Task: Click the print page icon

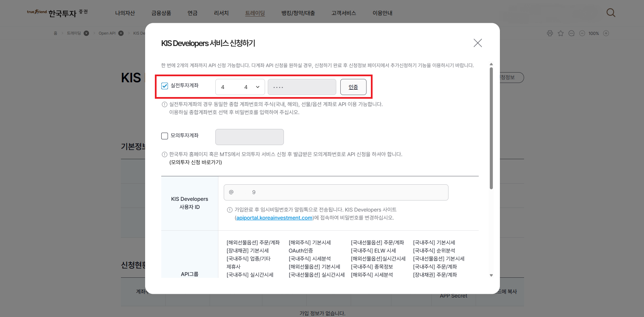Action: tap(550, 33)
